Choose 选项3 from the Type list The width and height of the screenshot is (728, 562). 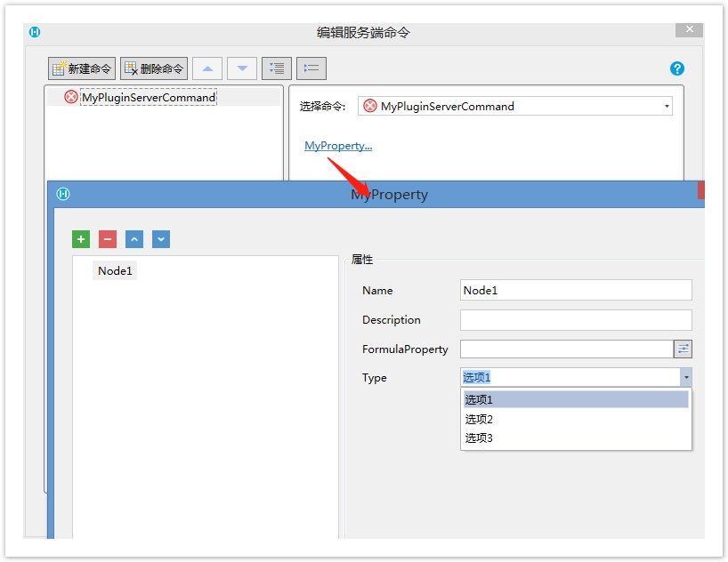pyautogui.click(x=478, y=438)
